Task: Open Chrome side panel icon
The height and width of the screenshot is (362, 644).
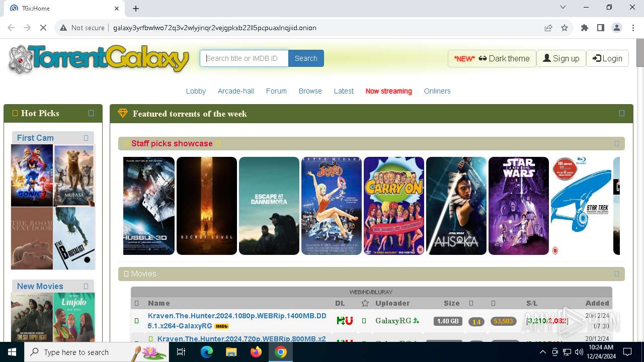Action: coord(601,28)
